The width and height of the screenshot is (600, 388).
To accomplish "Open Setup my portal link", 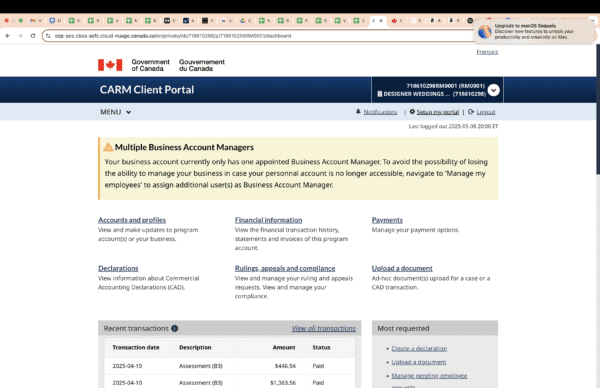I will [x=438, y=112].
